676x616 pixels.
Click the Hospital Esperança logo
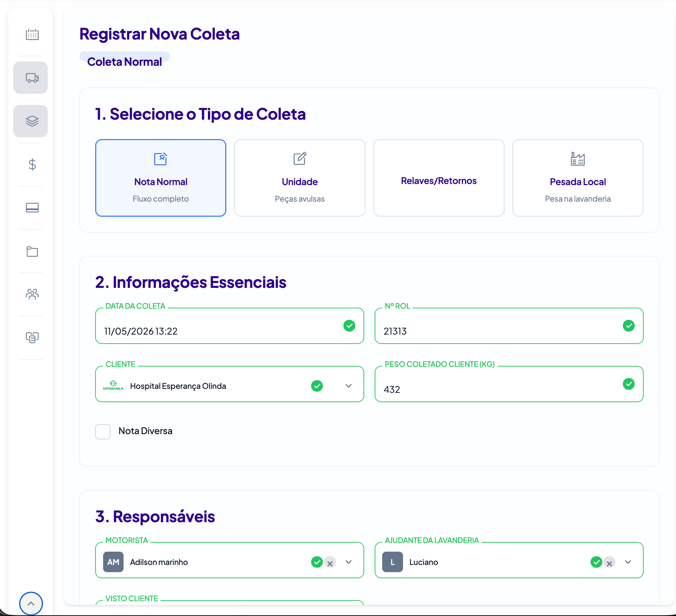(113, 386)
